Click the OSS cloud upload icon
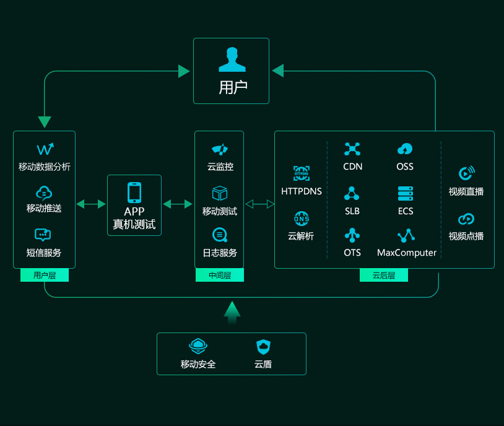The height and width of the screenshot is (426, 504). pos(405,149)
